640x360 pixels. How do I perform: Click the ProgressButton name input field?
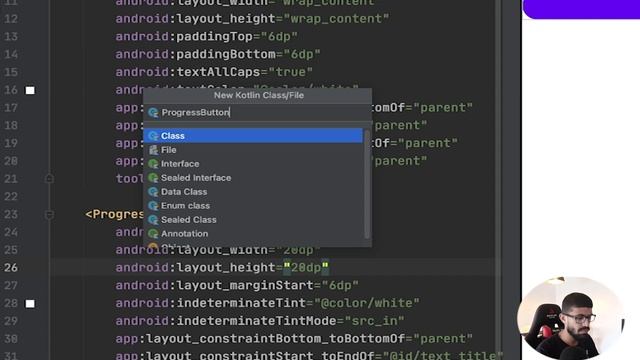pos(257,112)
